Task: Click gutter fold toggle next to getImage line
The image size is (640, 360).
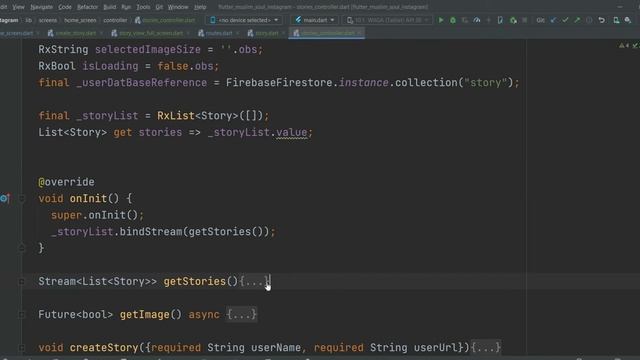Action: [22, 314]
